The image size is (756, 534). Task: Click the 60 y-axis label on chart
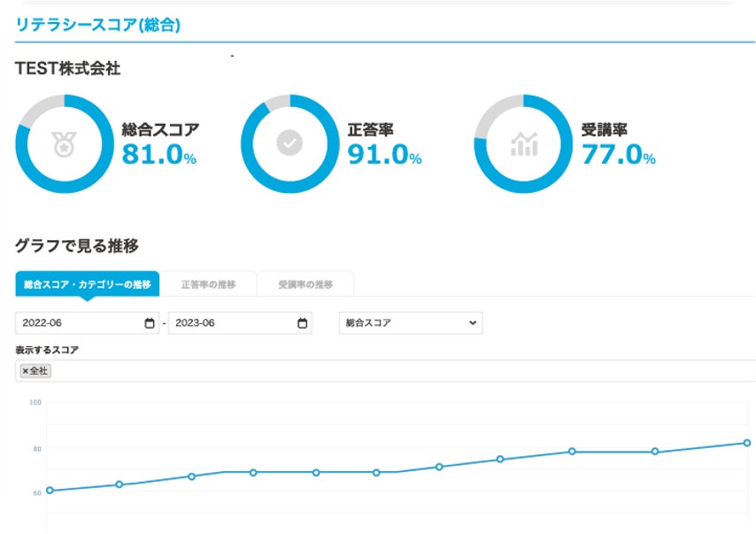[37, 493]
